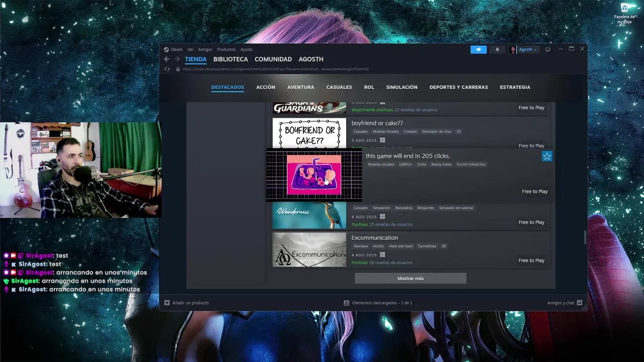Click the Añadir un producto link
The image size is (644, 362).
[190, 303]
